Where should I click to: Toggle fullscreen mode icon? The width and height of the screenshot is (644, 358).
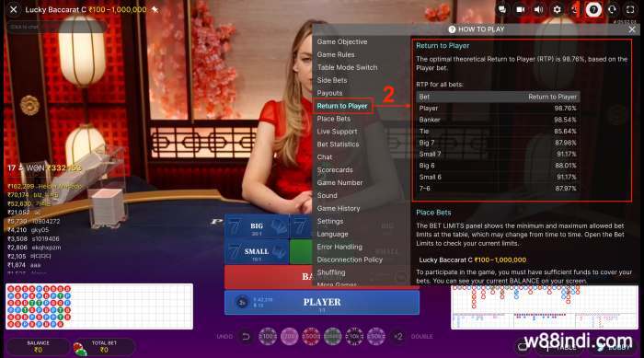(630, 9)
